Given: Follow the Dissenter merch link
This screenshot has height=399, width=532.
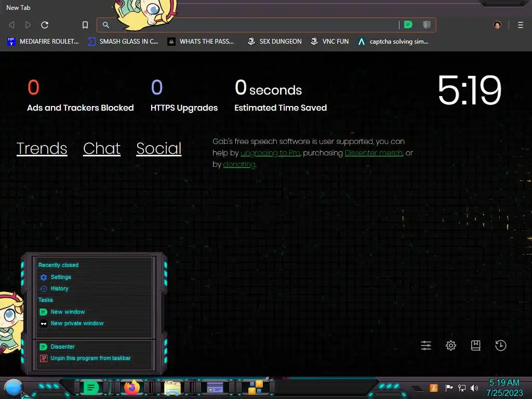Looking at the screenshot, I should pyautogui.click(x=374, y=153).
